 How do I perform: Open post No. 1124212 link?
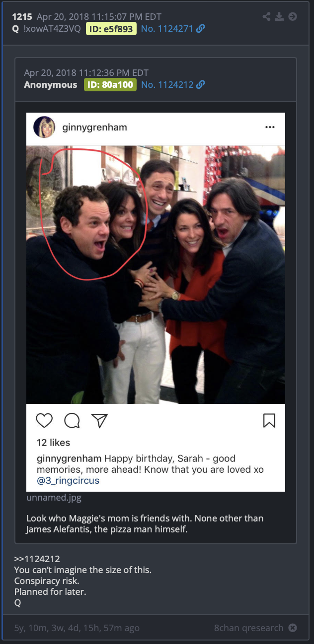pos(167,85)
